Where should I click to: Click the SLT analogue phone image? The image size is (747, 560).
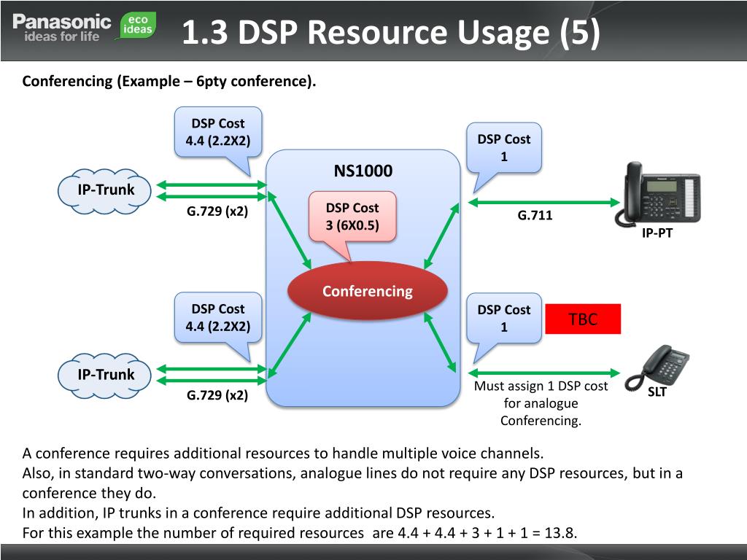click(657, 367)
